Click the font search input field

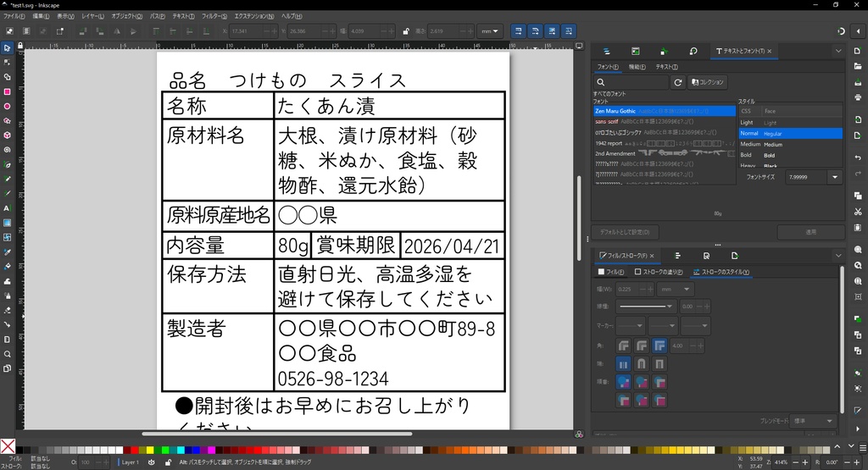click(631, 82)
